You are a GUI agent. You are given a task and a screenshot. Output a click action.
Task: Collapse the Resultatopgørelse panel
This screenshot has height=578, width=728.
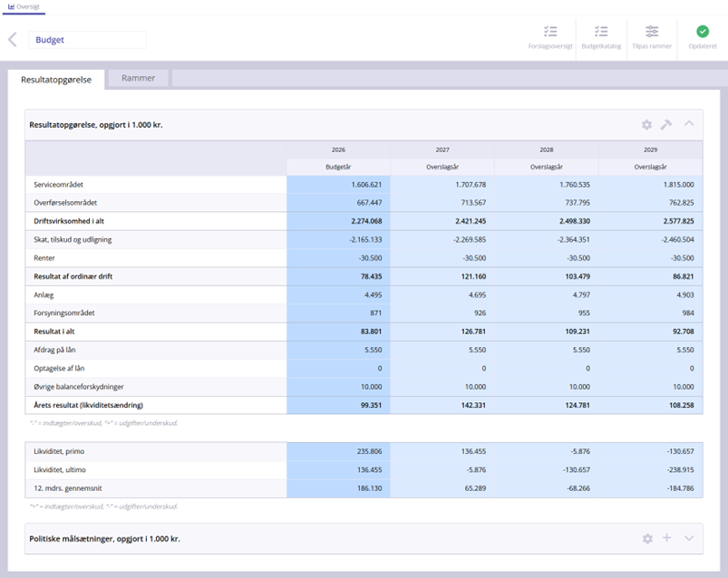coord(689,124)
